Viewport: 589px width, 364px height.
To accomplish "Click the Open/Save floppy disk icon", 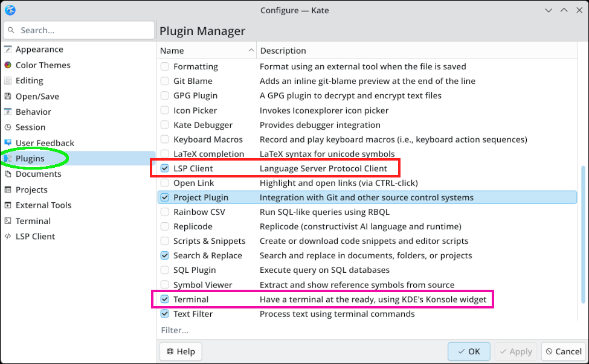I will pos(7,96).
